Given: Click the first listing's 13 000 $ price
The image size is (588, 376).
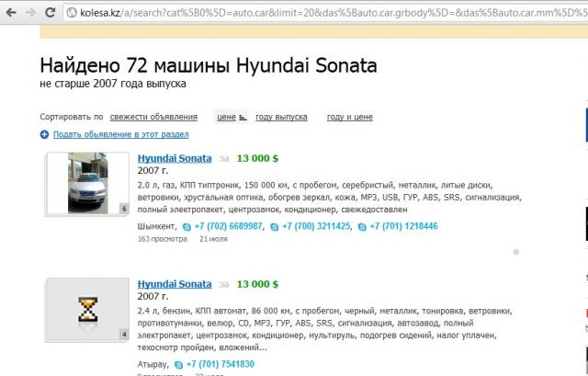Looking at the screenshot, I should [x=257, y=158].
